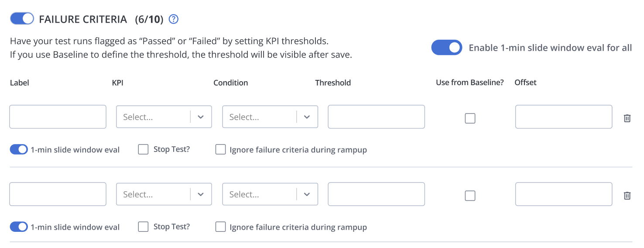The height and width of the screenshot is (248, 644).
Task: Click the help question mark icon
Action: [174, 19]
